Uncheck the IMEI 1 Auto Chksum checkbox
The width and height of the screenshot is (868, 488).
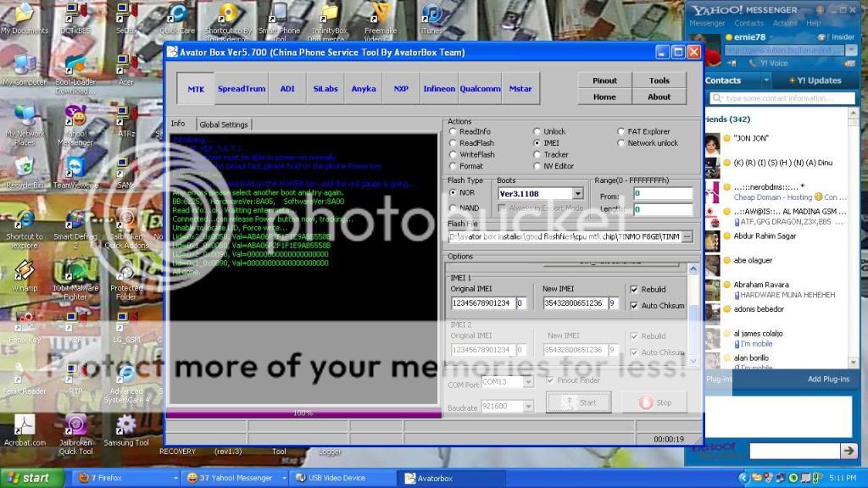pos(635,306)
